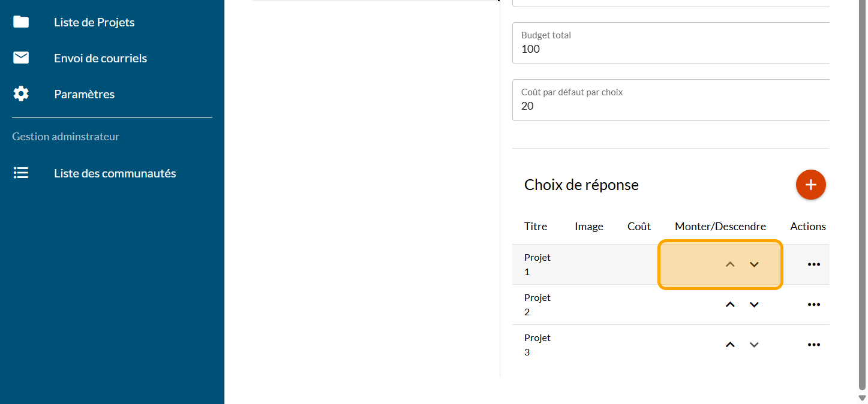Click the scrollbar down arrow
This screenshot has height=404, width=868.
click(x=863, y=397)
